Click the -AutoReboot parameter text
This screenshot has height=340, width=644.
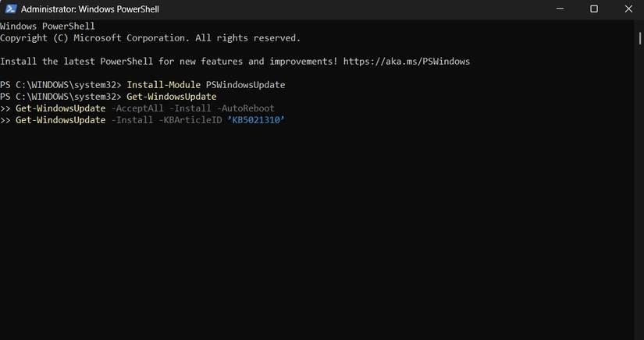[247, 108]
